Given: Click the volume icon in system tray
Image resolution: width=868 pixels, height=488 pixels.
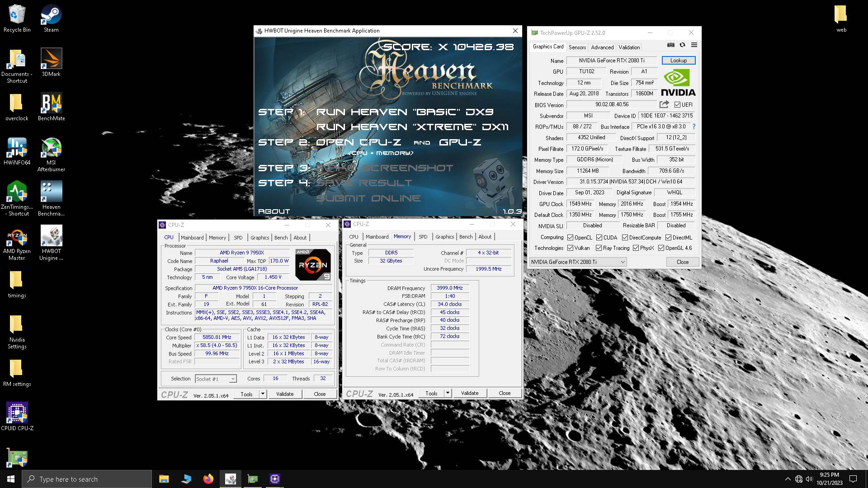Looking at the screenshot, I should (809, 479).
